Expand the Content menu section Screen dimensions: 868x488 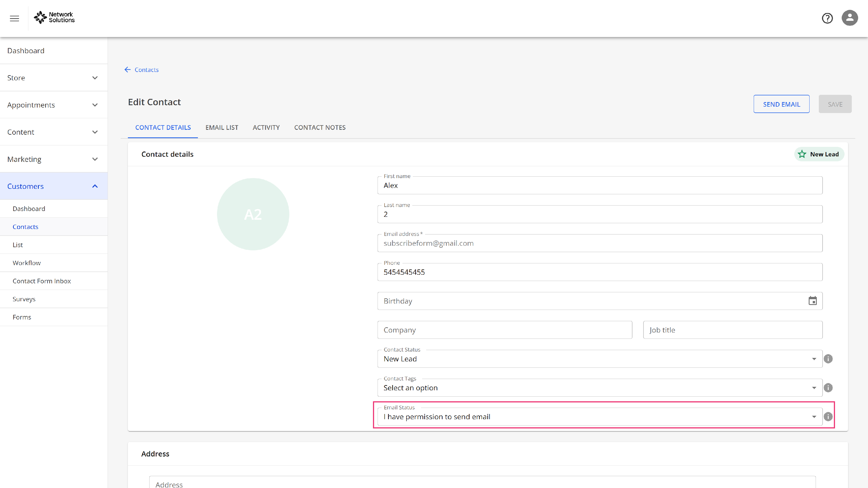point(54,132)
